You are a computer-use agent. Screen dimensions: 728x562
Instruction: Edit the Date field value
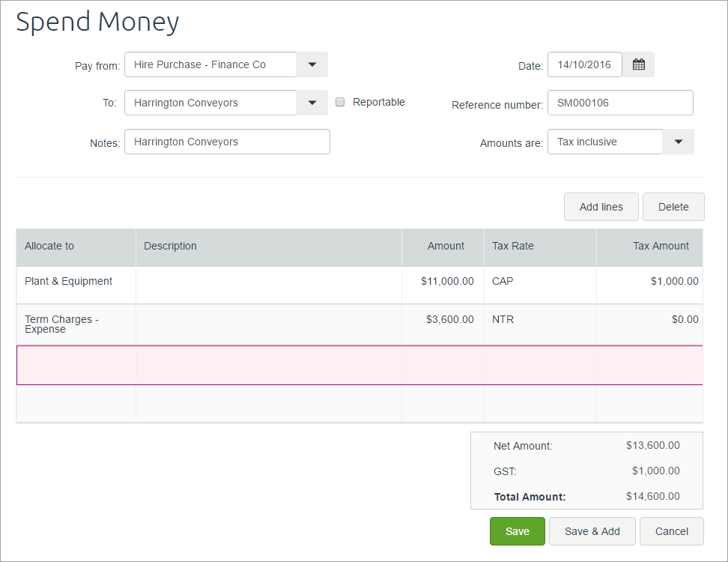584,64
